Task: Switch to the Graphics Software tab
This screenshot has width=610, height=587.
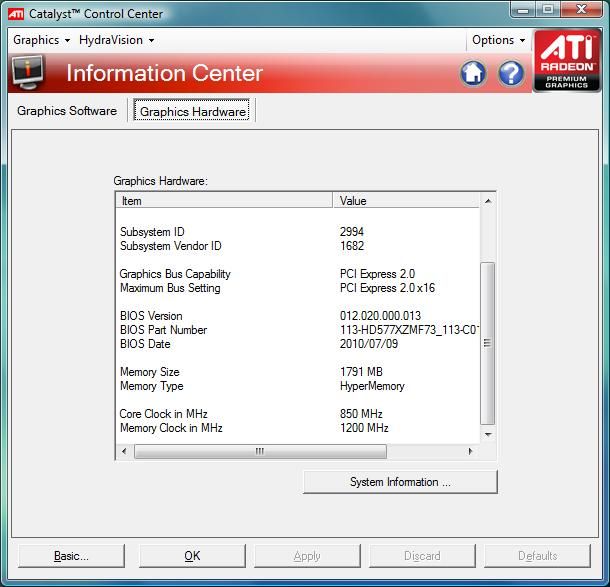Action: coord(67,111)
